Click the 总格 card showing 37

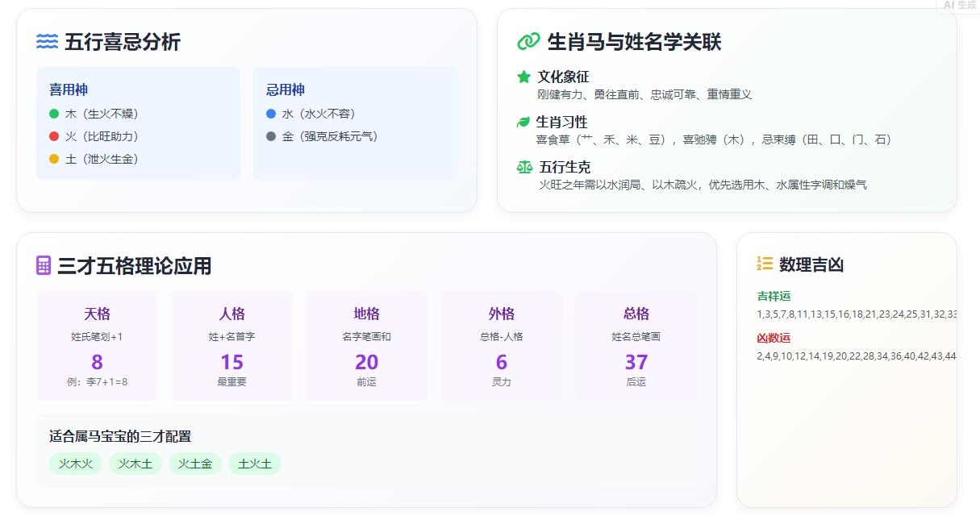coord(636,346)
